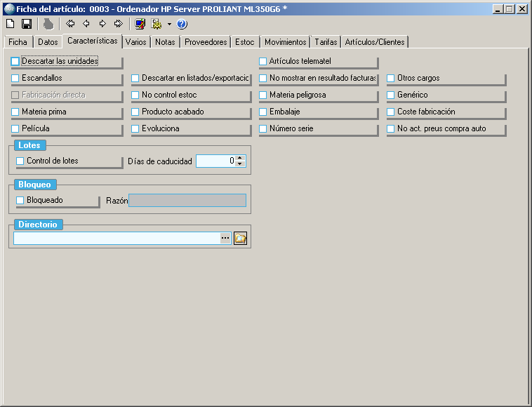Click the Días de caducidad value field
Image resolution: width=532 pixels, height=407 pixels.
pos(215,161)
